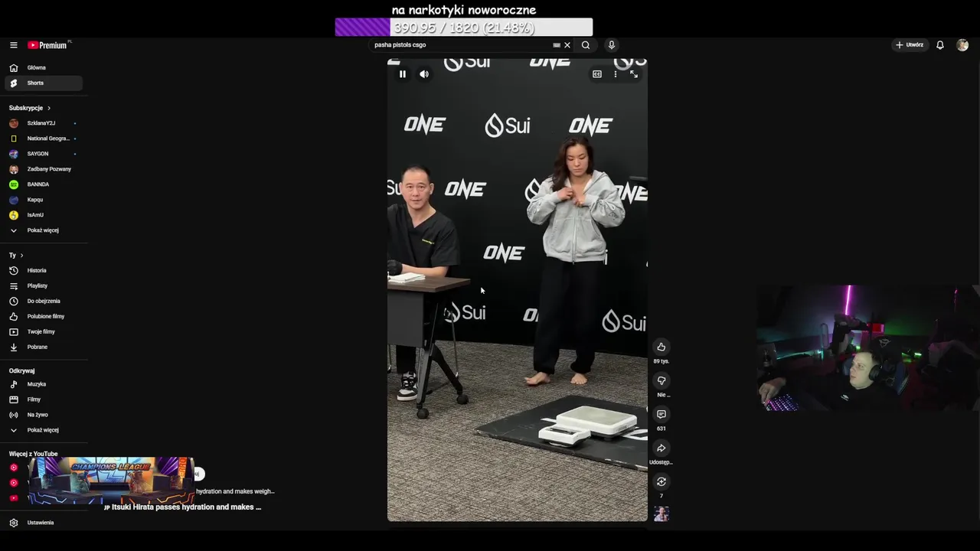The image size is (980, 551).
Task: Expand the Ty section chevron
Action: [21, 255]
